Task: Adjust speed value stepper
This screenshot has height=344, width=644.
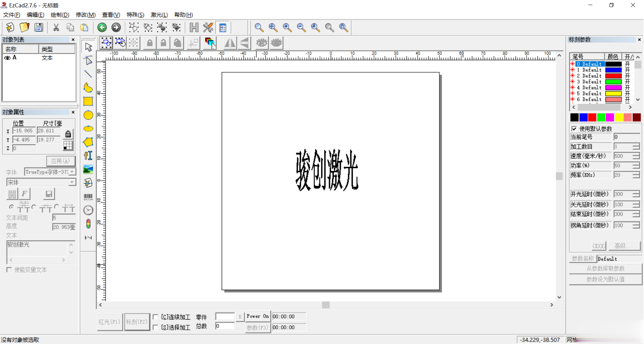Action: [x=636, y=156]
